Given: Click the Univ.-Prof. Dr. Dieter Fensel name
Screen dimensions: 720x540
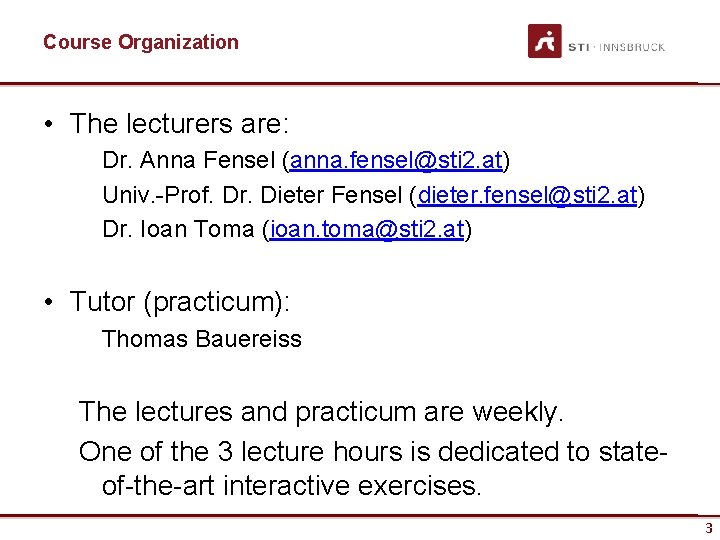Looking at the screenshot, I should (252, 195).
